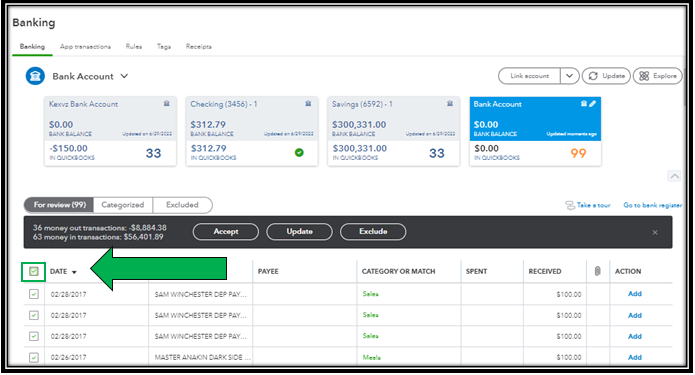This screenshot has height=375, width=695.
Task: Open Go to bank register link
Action: (652, 205)
